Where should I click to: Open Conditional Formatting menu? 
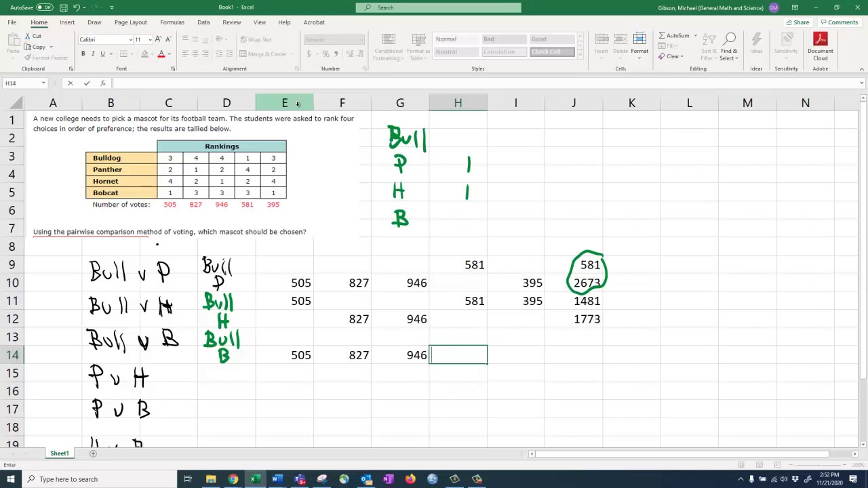click(x=388, y=47)
